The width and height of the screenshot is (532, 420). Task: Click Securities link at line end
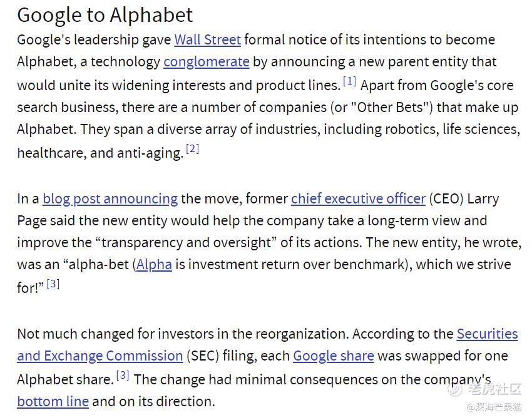pyautogui.click(x=487, y=334)
